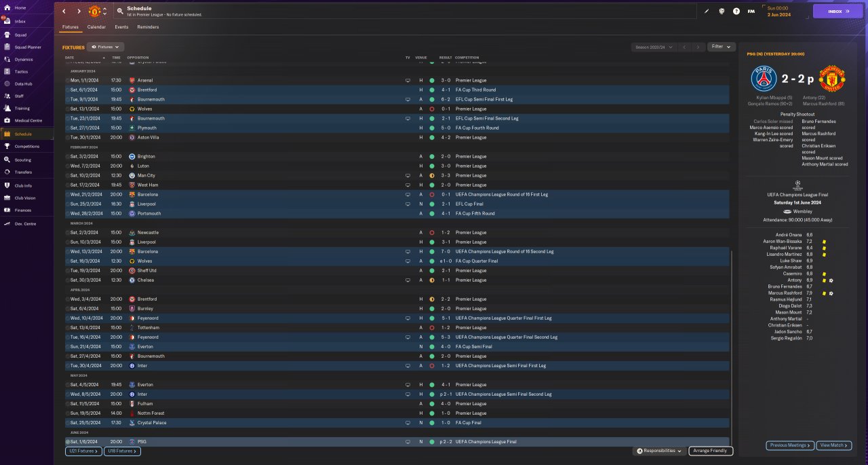Click the PSG crest in match panel
This screenshot has width=868, height=465.
(x=764, y=79)
